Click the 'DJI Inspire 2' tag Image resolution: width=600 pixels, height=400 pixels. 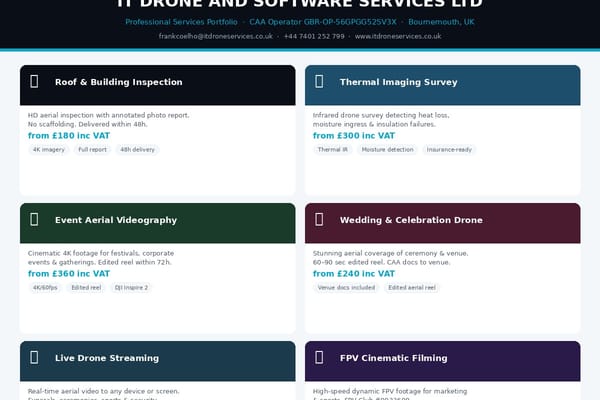click(131, 287)
